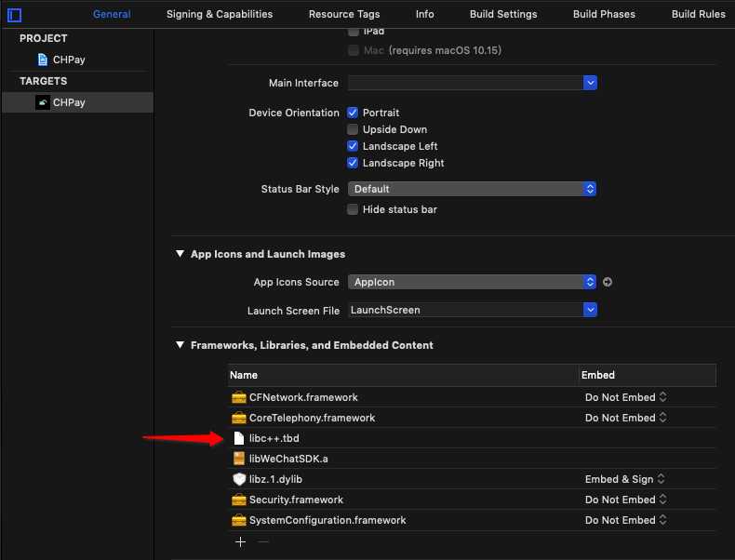Change libz.1.dylib Embed & Sign option

(x=625, y=479)
